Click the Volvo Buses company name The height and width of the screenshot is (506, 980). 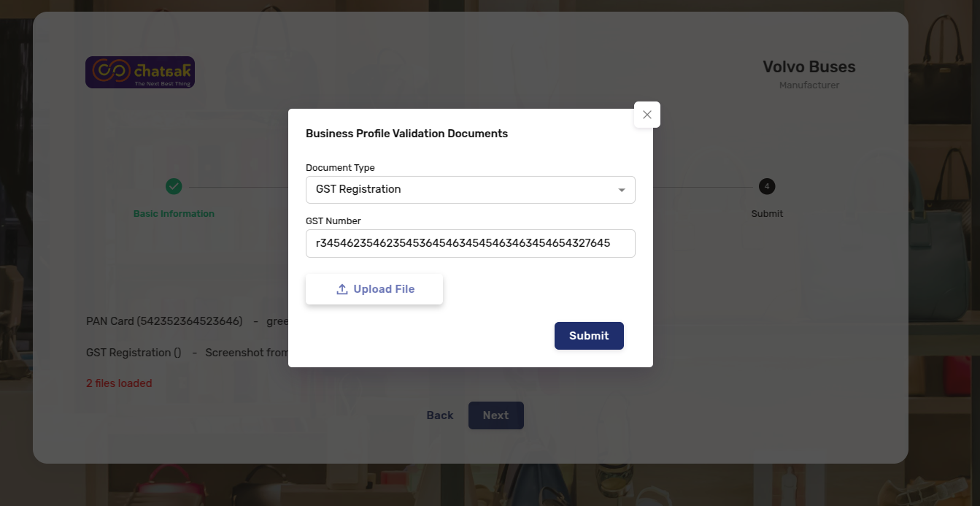809,67
